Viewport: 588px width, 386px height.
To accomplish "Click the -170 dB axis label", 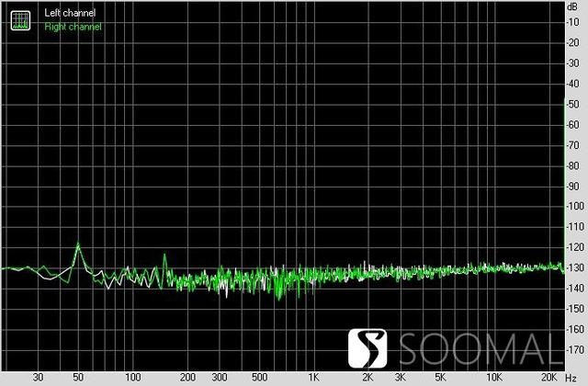I will click(575, 350).
